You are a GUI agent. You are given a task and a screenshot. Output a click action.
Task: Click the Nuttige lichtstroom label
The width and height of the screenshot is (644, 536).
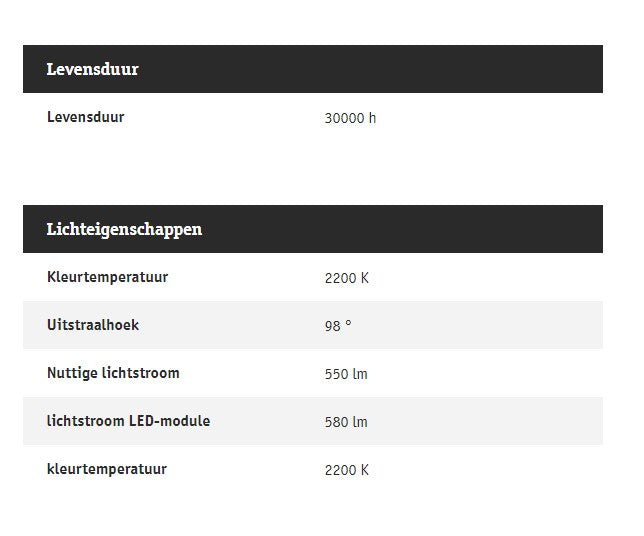pyautogui.click(x=113, y=373)
